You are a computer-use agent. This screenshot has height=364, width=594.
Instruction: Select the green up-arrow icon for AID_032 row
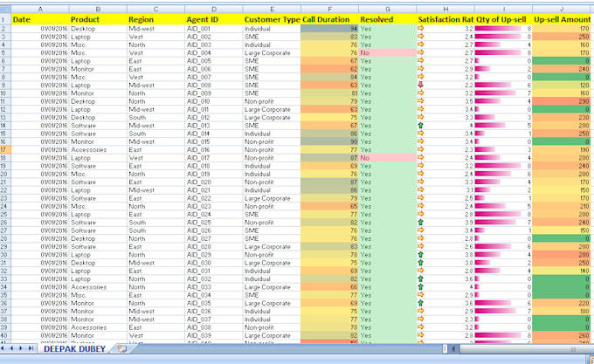[x=420, y=278]
